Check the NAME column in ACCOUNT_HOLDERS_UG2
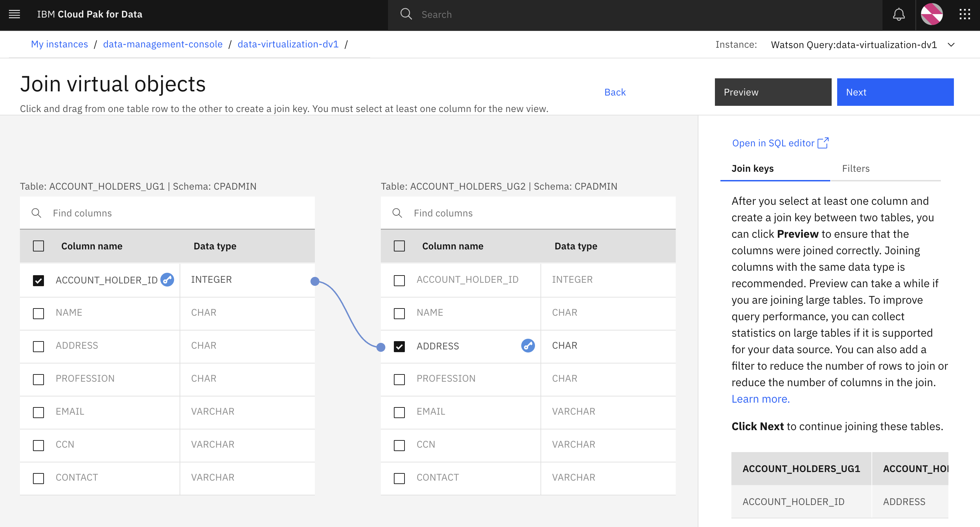Screen dimensions: 980x527 [399, 313]
